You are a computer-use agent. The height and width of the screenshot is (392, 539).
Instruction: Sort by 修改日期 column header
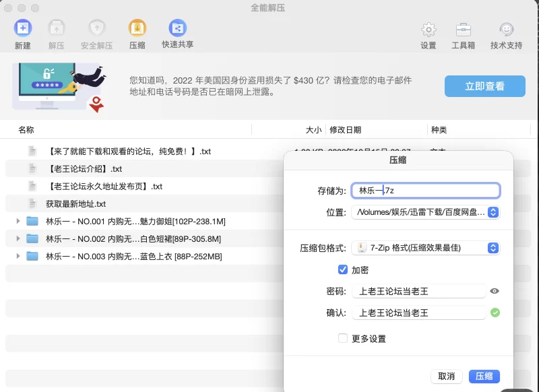coord(345,130)
